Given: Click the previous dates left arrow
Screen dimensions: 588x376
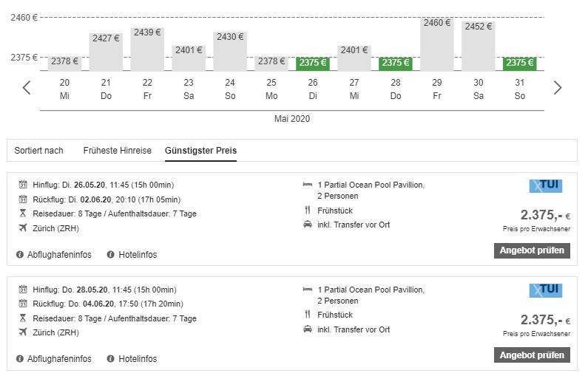Looking at the screenshot, I should 27,88.
